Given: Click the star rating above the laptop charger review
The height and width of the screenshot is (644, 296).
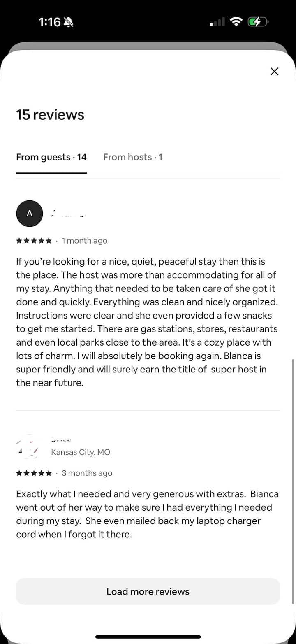Looking at the screenshot, I should coord(34,473).
